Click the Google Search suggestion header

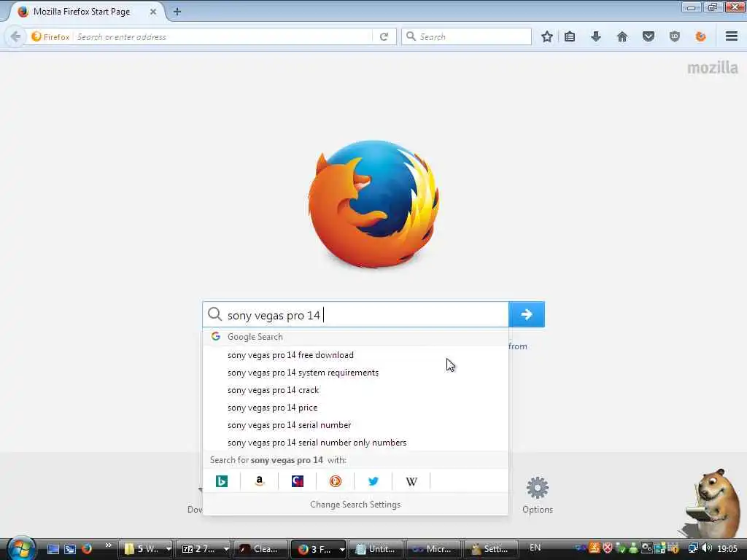(355, 337)
